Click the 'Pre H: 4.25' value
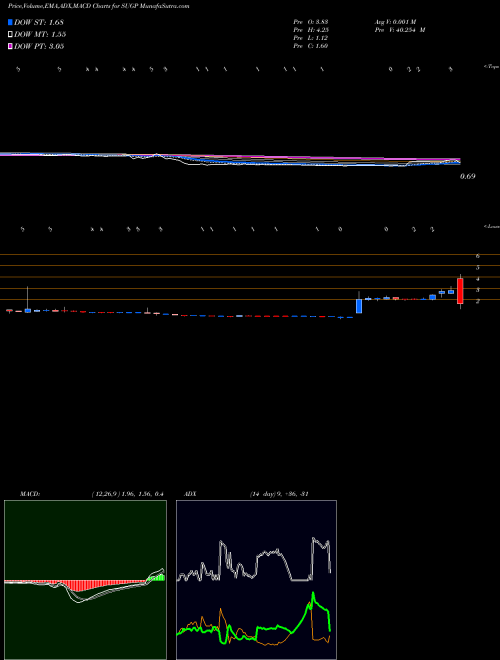 click(311, 30)
